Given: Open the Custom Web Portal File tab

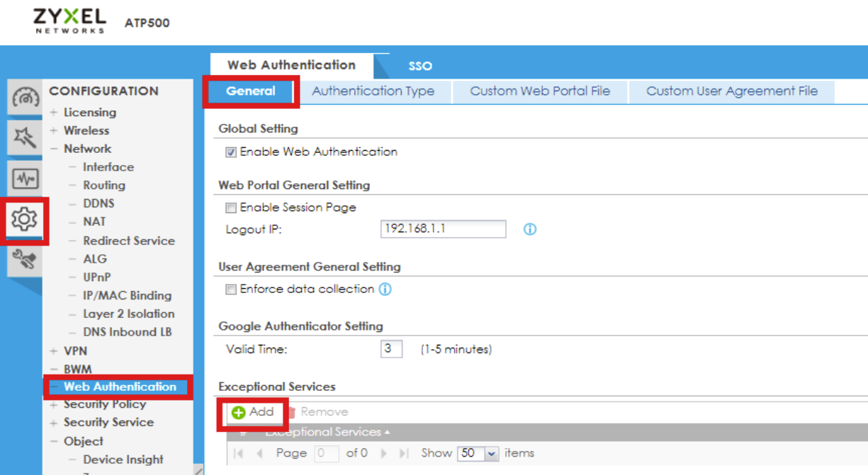Looking at the screenshot, I should click(540, 91).
